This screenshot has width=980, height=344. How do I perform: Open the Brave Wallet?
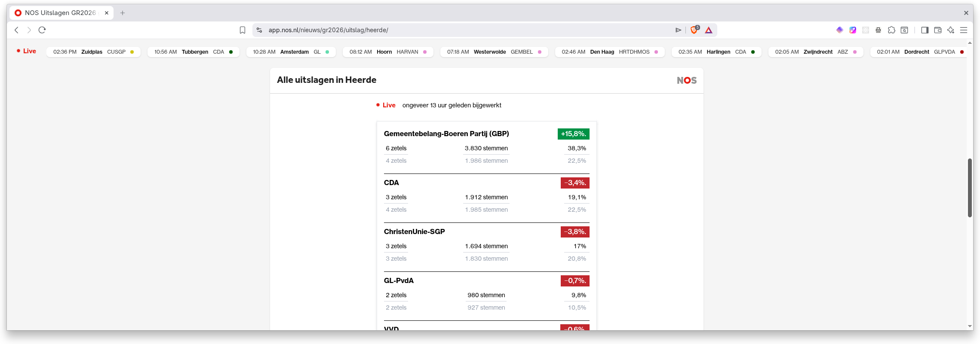tap(938, 30)
